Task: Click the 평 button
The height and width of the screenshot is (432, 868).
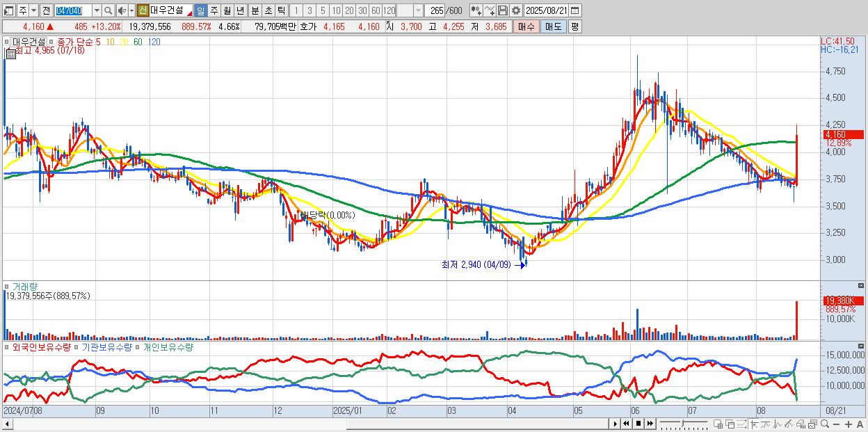Action: pos(574,26)
